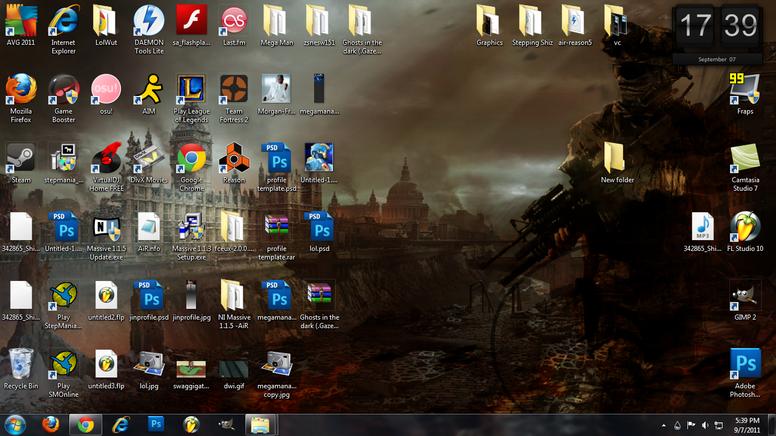Screen dimensions: 776x436
Task: Launch Play StepMania shortcut
Action: (x=63, y=304)
